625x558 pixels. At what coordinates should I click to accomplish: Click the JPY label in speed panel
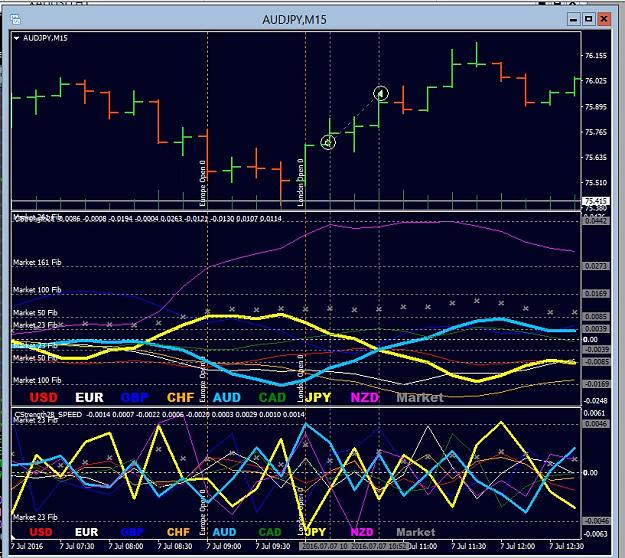[x=316, y=532]
